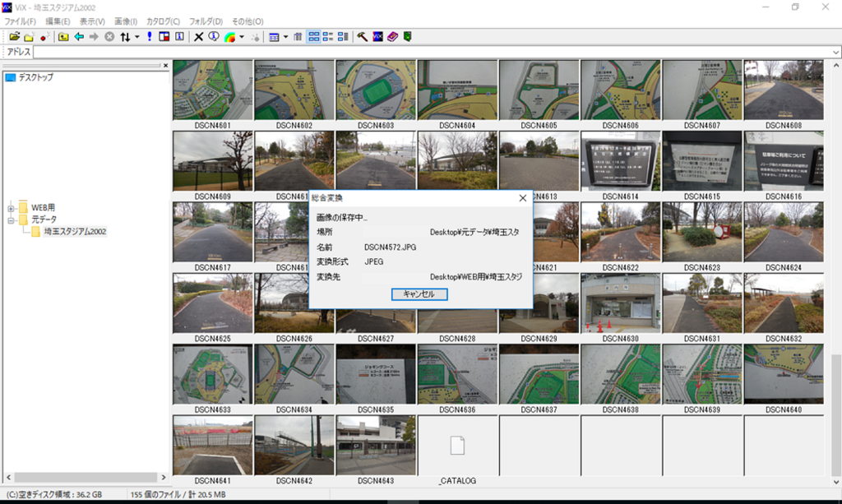Click the up-one-folder toolbar icon
Screen dimensions: 842x504
(63, 36)
